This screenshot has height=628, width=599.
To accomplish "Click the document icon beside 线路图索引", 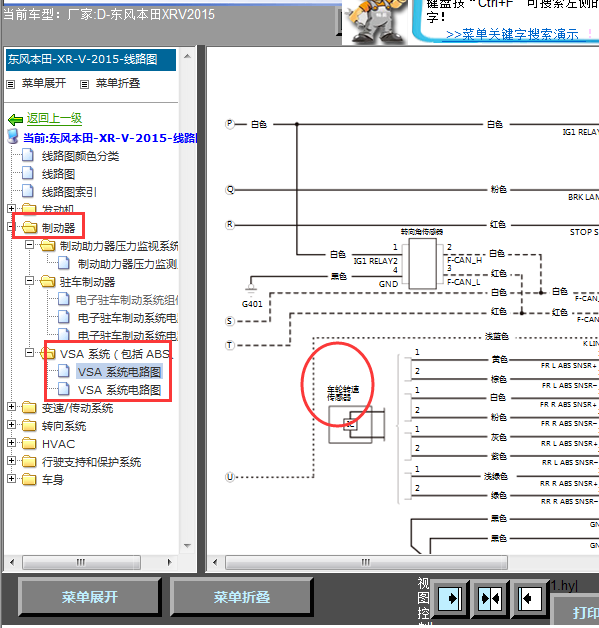I will point(28,191).
